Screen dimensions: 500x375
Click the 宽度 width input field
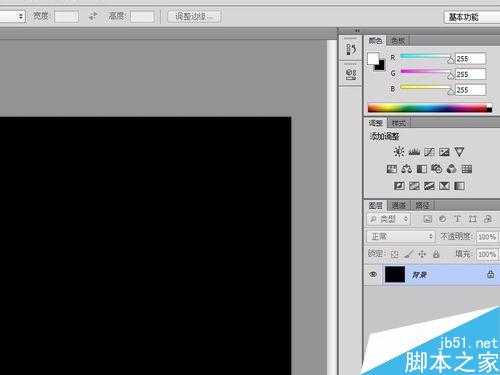(x=66, y=16)
